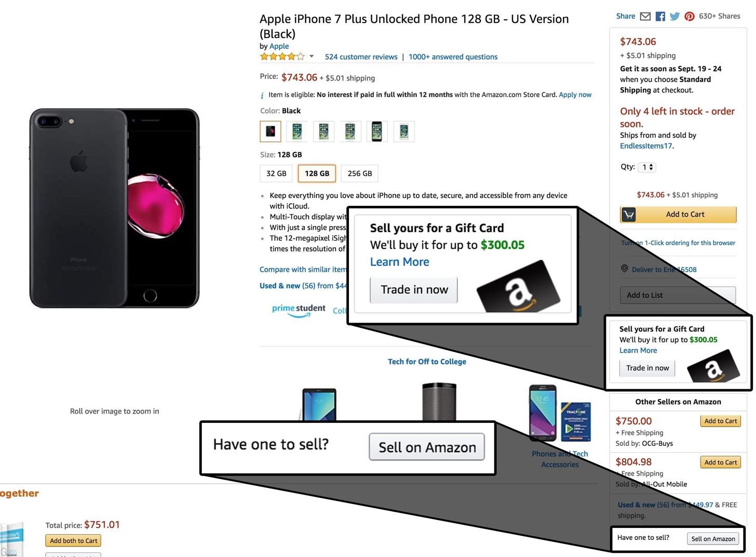
Task: Open the 524 customer reviews link
Action: [x=361, y=57]
